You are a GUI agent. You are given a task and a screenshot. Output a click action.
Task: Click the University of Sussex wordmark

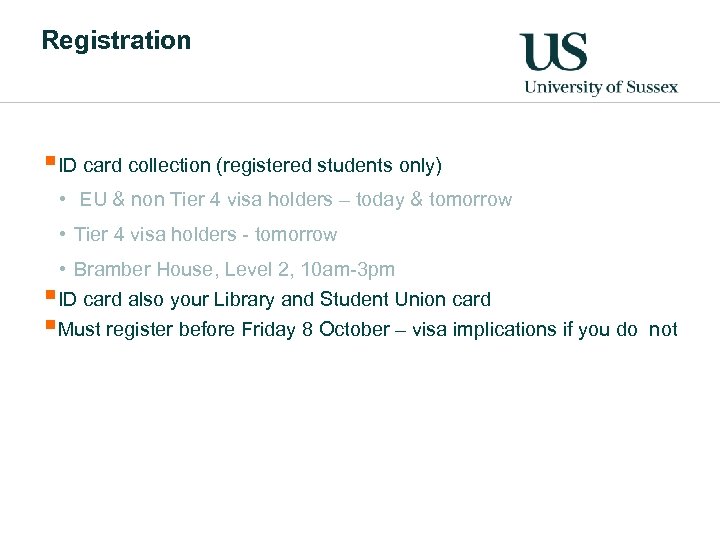point(601,87)
